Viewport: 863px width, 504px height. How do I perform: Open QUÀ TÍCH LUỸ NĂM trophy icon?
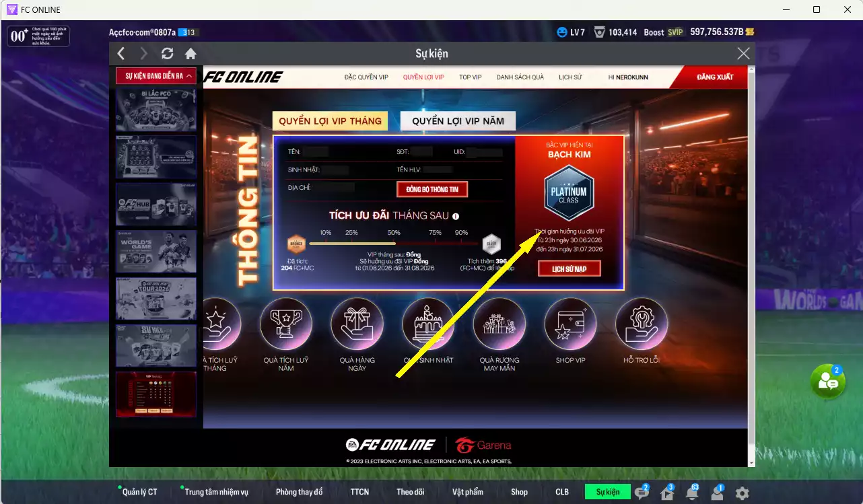click(286, 324)
